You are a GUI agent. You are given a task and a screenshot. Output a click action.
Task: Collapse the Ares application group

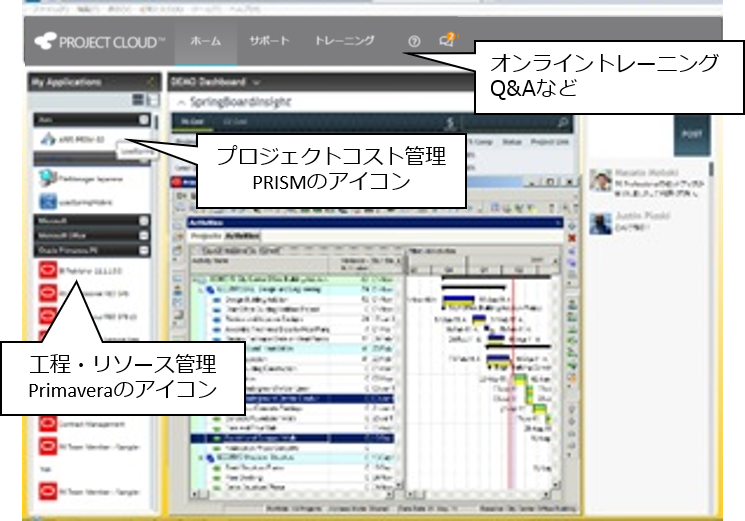pyautogui.click(x=144, y=120)
